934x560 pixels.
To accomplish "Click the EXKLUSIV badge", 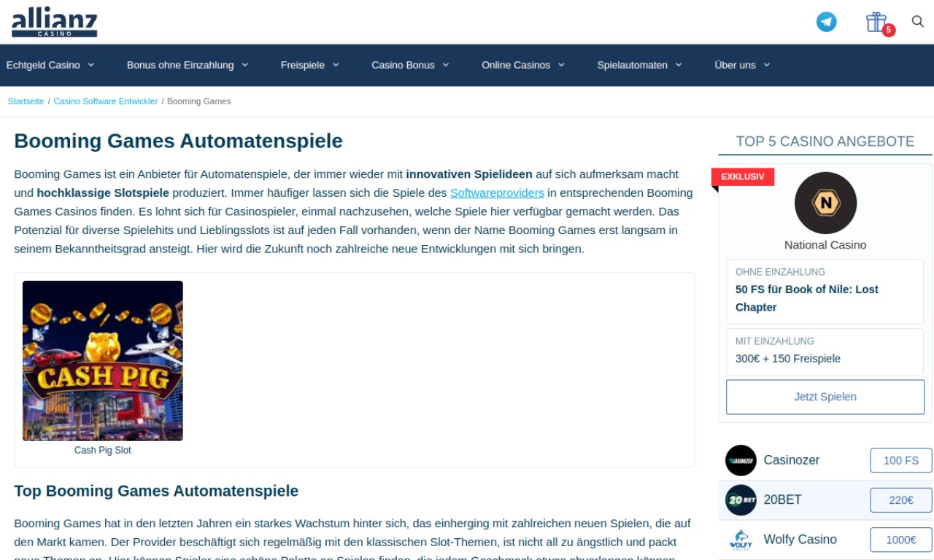I will tap(743, 176).
